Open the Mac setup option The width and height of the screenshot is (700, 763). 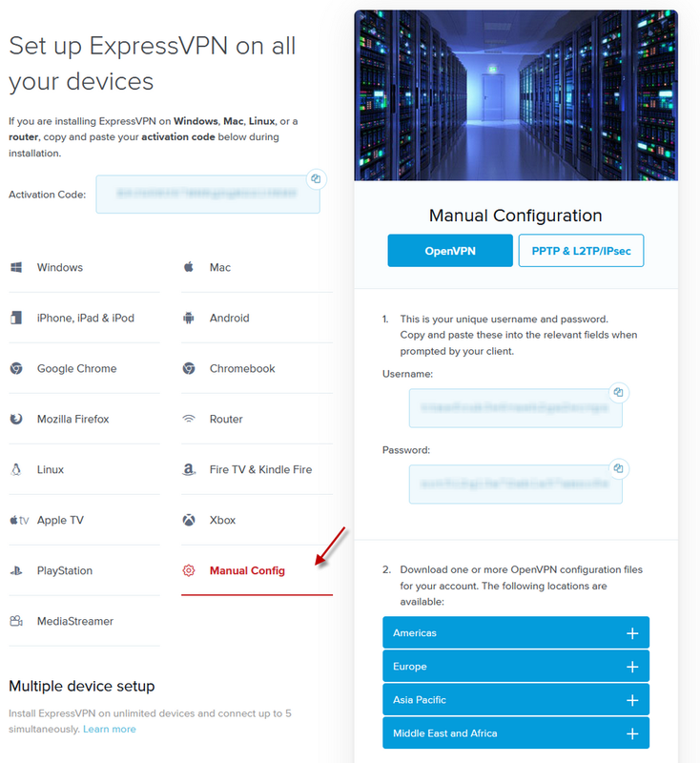(257, 268)
